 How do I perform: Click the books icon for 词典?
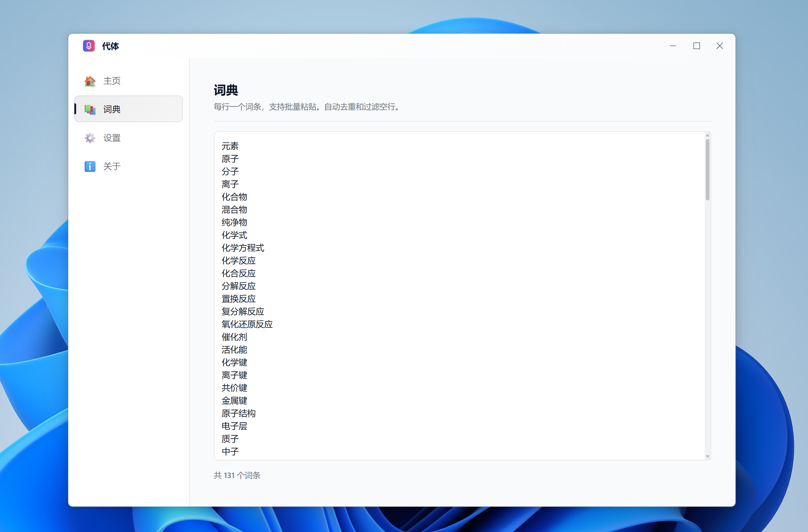(x=90, y=109)
